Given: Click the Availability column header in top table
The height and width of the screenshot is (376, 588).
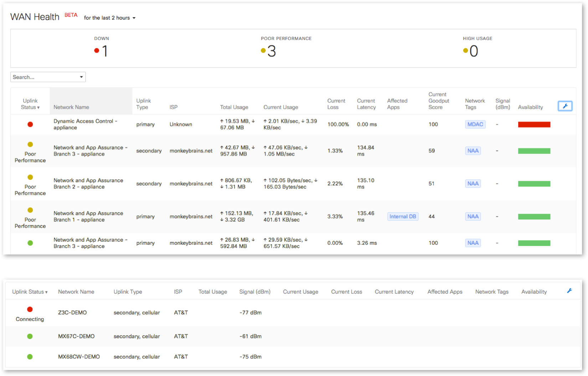Looking at the screenshot, I should 530,107.
